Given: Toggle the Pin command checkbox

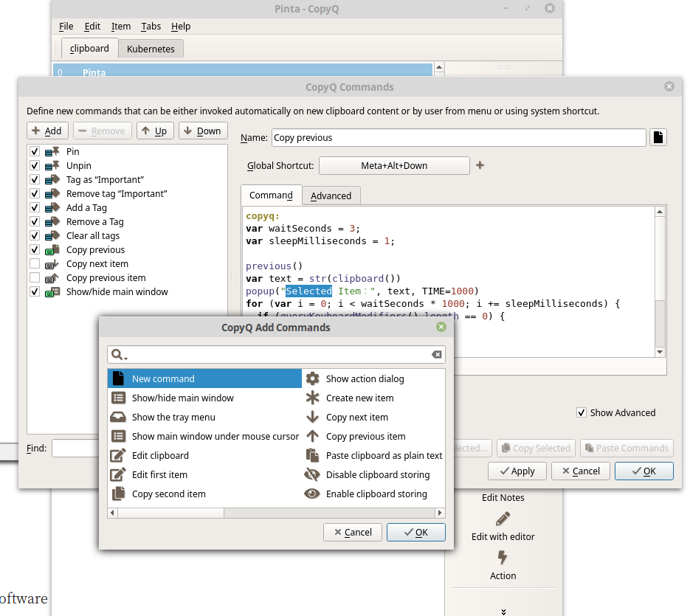Looking at the screenshot, I should (x=35, y=151).
